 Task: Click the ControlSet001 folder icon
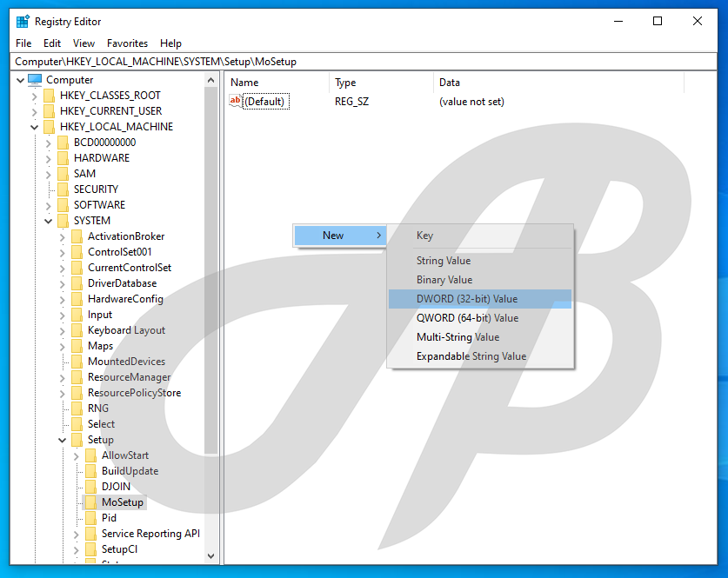77,252
